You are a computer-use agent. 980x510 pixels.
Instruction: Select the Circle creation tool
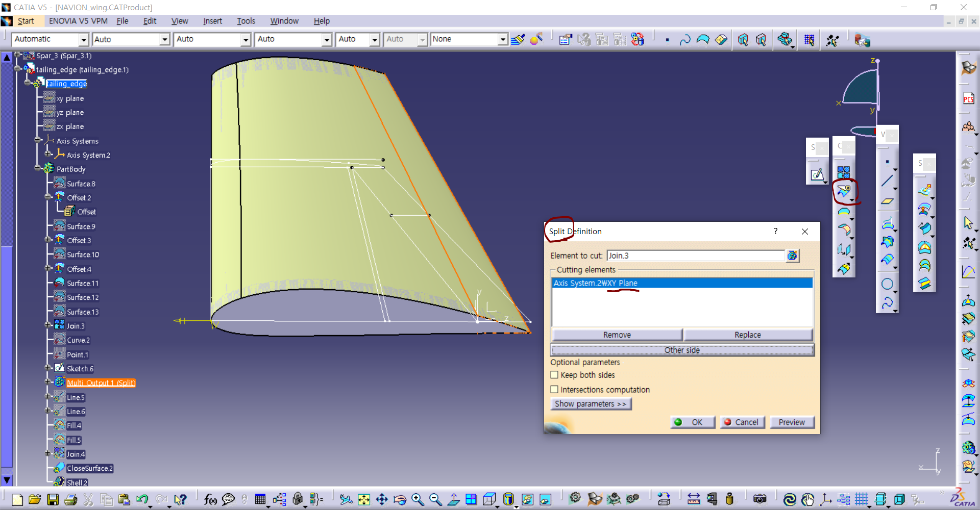[x=887, y=284]
